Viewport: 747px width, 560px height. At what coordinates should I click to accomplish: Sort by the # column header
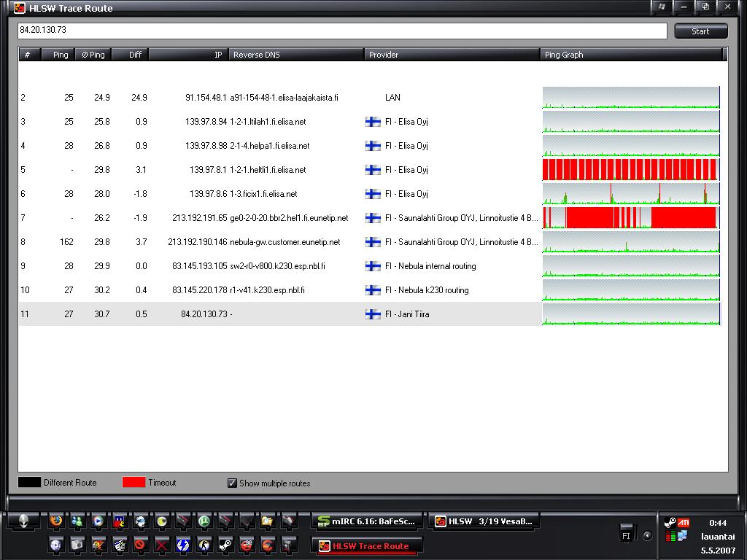pyautogui.click(x=29, y=55)
